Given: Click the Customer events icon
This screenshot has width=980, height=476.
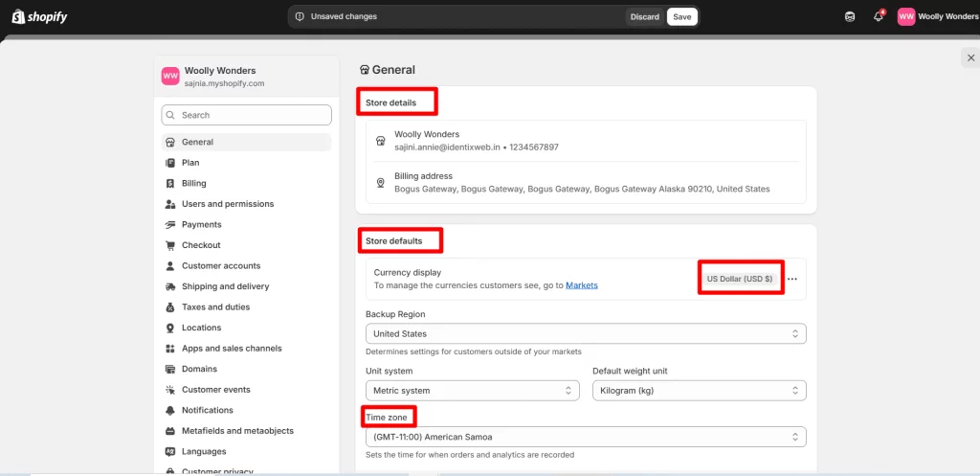Looking at the screenshot, I should pos(170,390).
